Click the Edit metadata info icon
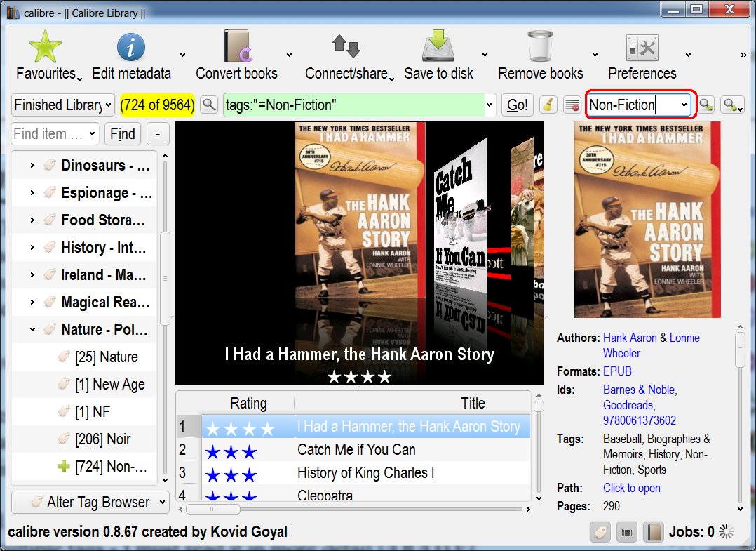The width and height of the screenshot is (756, 551). pos(131,47)
